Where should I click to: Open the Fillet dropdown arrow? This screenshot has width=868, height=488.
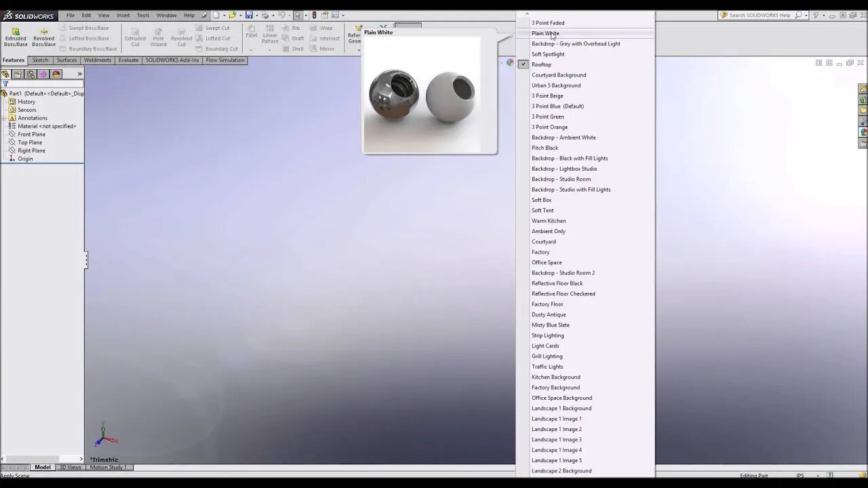(x=251, y=49)
